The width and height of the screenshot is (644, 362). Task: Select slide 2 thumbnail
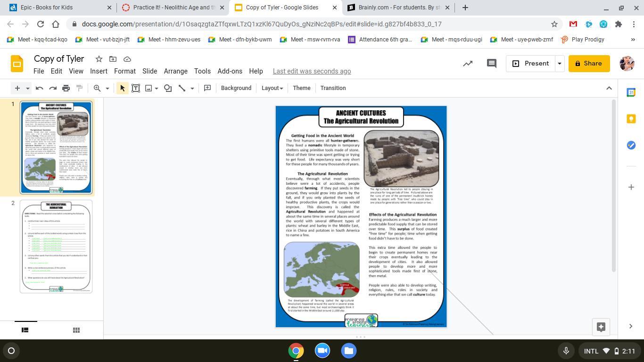coord(56,246)
